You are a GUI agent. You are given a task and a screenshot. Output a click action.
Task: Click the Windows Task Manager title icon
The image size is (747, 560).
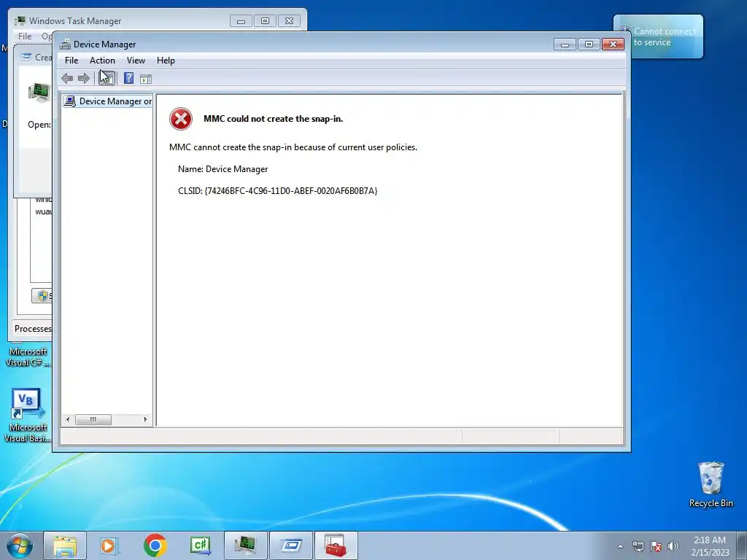tap(20, 21)
